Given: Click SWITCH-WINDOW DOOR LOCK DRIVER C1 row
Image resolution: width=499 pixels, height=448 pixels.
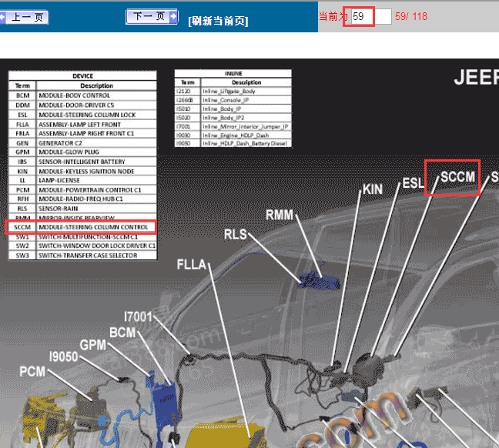Looking at the screenshot, I should click(x=82, y=246).
